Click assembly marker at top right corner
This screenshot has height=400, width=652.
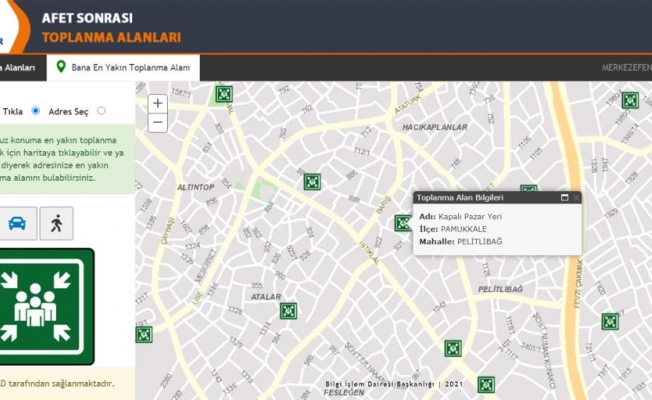tap(629, 100)
